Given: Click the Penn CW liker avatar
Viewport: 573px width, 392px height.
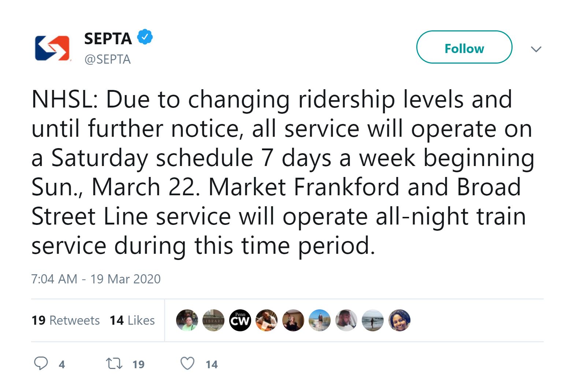Looking at the screenshot, I should coord(240,320).
